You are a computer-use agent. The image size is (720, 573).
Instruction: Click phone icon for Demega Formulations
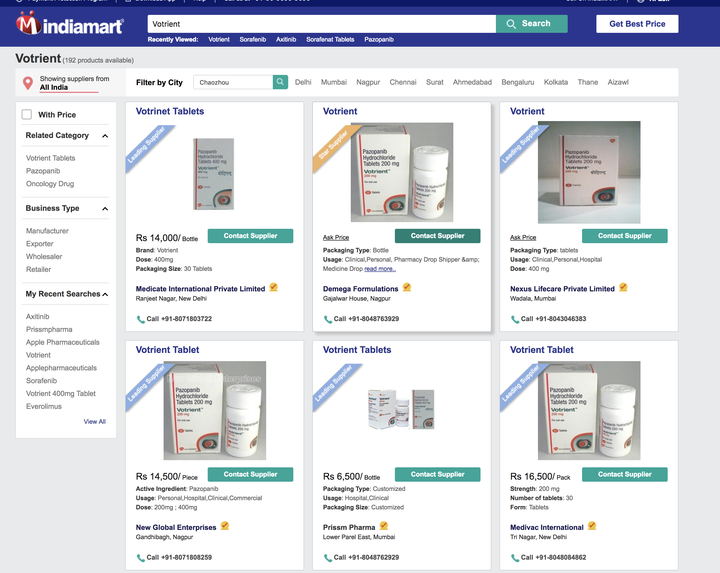[x=328, y=319]
